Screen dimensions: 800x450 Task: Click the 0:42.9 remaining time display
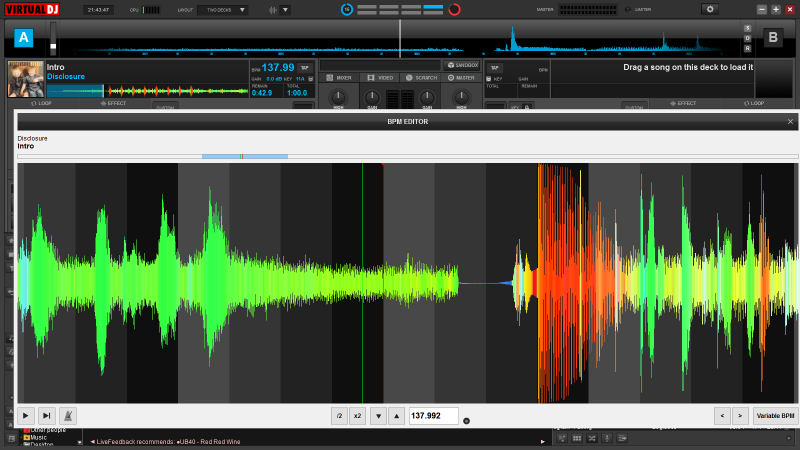(x=262, y=93)
